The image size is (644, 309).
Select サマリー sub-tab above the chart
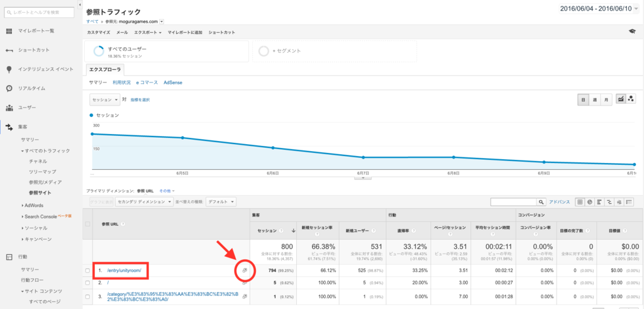[x=98, y=82]
